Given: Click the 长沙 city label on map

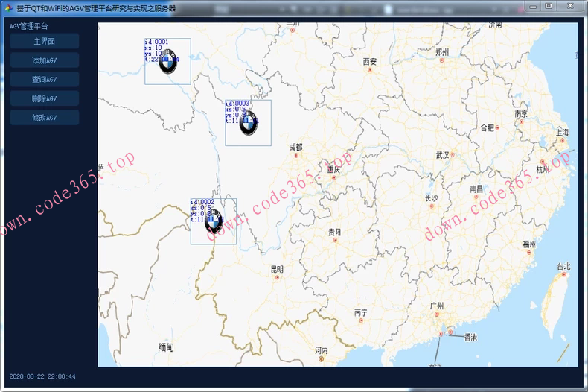Looking at the screenshot, I should [431, 198].
